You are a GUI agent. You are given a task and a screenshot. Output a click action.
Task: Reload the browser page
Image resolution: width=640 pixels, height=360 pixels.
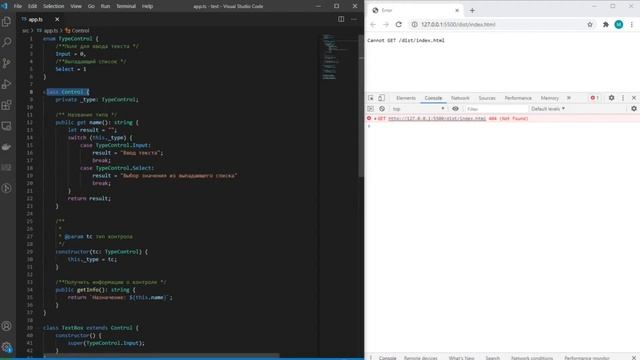[x=399, y=24]
